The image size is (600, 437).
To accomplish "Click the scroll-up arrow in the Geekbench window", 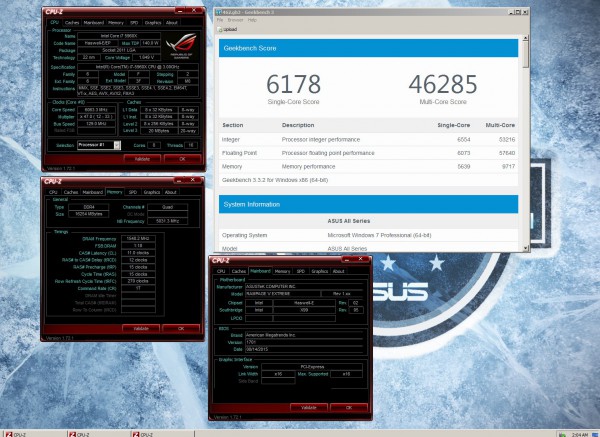I will pos(525,38).
